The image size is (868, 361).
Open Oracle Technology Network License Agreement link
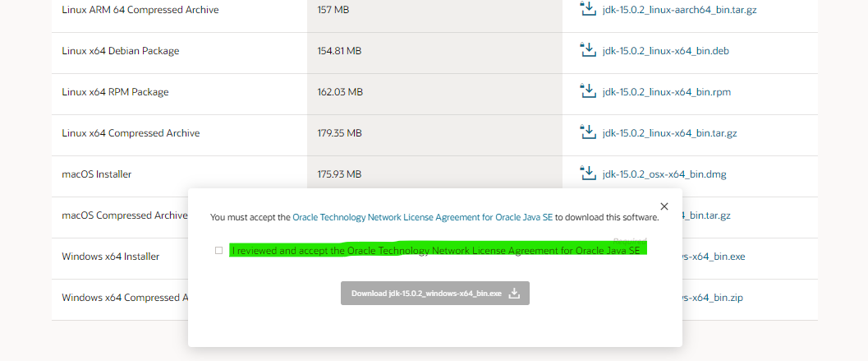pyautogui.click(x=423, y=217)
